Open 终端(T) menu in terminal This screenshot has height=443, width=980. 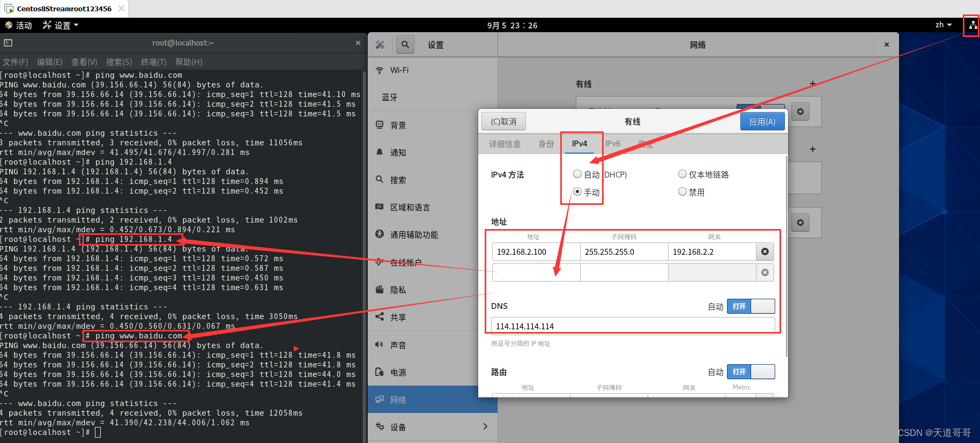click(x=154, y=62)
